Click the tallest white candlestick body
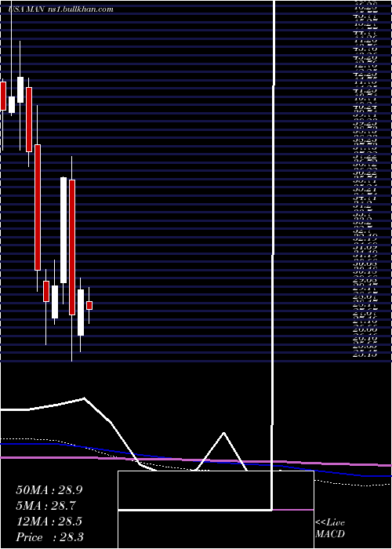 tap(64, 230)
